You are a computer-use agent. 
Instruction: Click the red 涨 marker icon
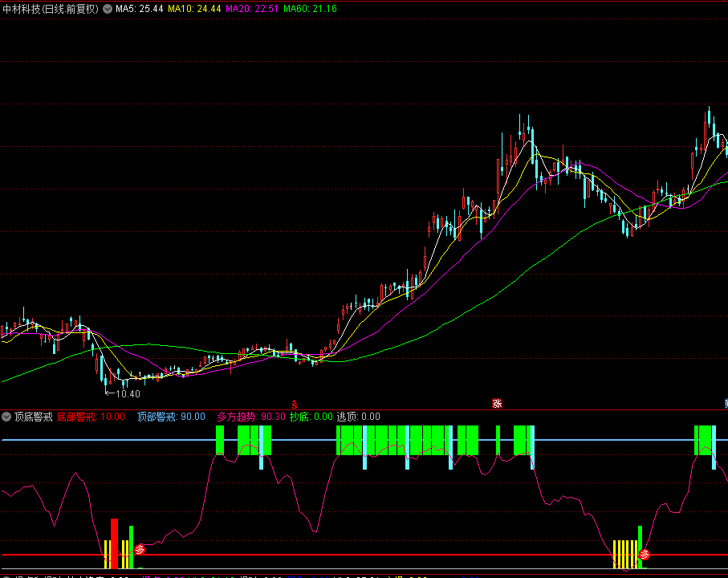(497, 404)
